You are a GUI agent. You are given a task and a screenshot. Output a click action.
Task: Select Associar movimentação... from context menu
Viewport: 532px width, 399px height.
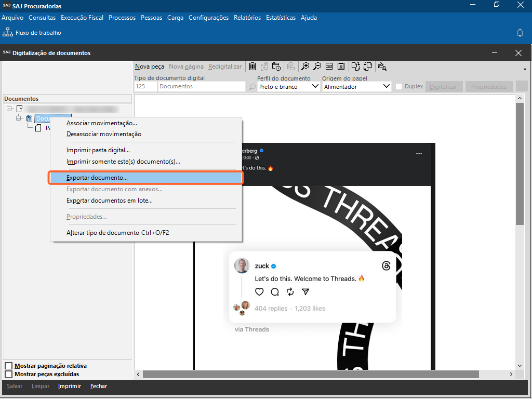[146, 123]
